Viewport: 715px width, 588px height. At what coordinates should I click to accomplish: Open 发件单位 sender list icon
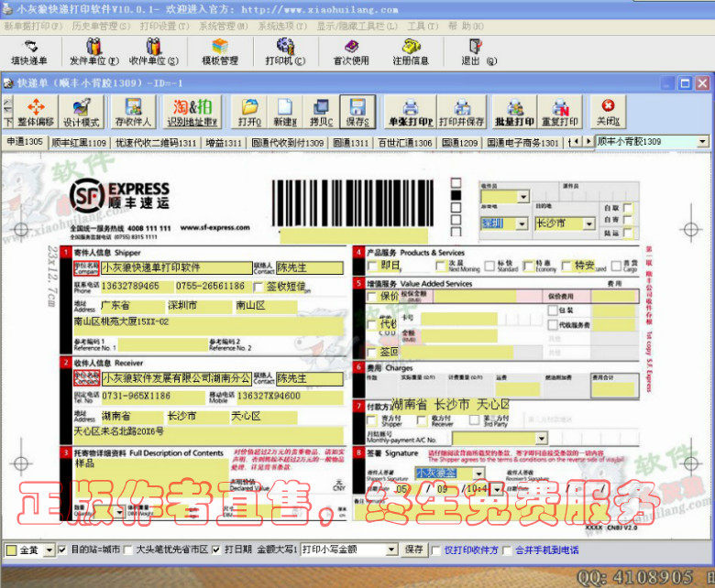click(x=94, y=52)
